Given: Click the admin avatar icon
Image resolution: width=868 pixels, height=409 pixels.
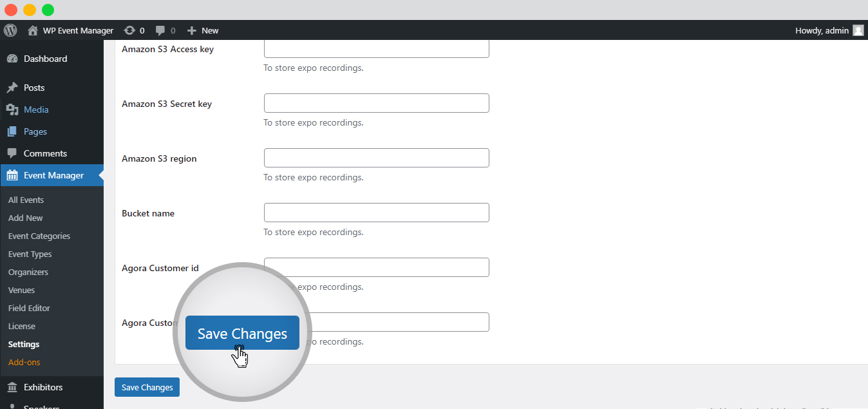Looking at the screenshot, I should click(x=858, y=30).
